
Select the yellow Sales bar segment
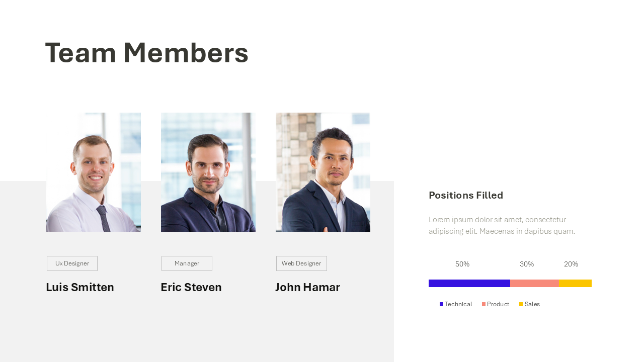tap(575, 283)
